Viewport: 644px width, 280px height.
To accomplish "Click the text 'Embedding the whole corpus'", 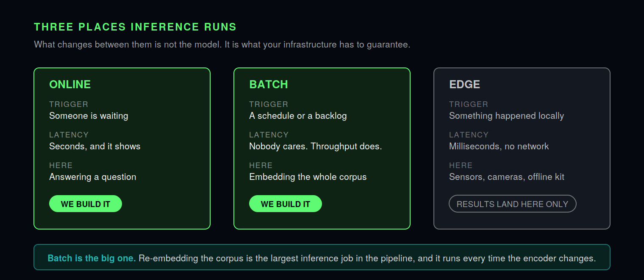I will (308, 177).
